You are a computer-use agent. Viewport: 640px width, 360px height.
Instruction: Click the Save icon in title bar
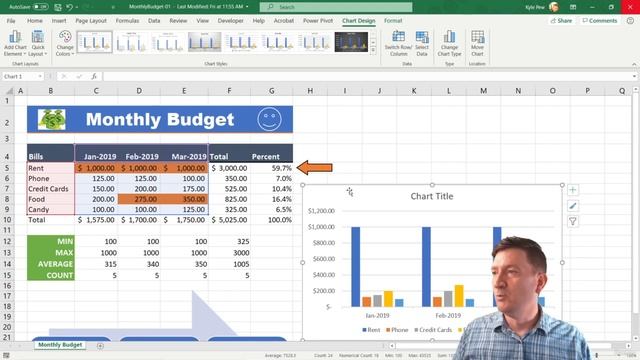[x=58, y=7]
